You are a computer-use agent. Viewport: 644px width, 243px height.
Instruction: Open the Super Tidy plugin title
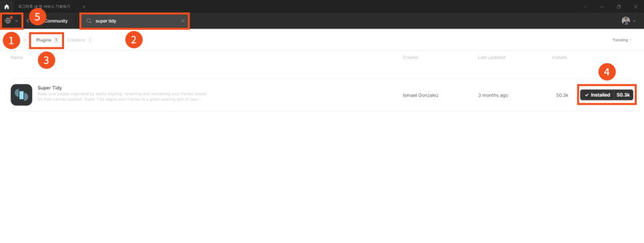tap(50, 88)
